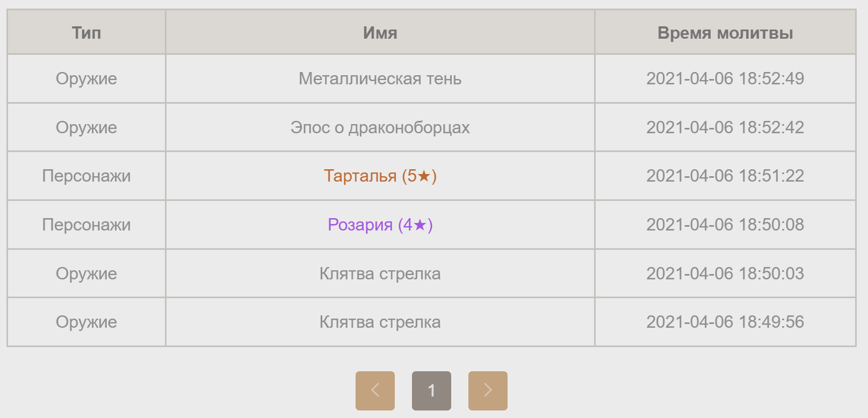Image resolution: width=868 pixels, height=418 pixels.
Task: Click the Имя column header
Action: (380, 33)
